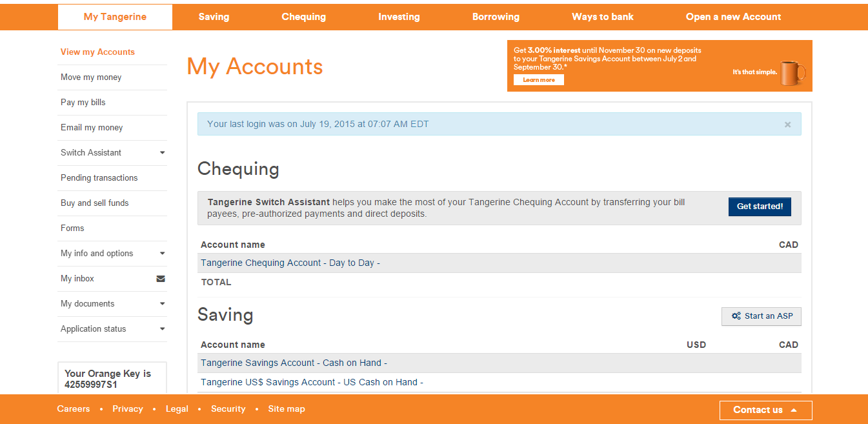868x424 pixels.
Task: Open Application status sidebar item
Action: [x=94, y=329]
